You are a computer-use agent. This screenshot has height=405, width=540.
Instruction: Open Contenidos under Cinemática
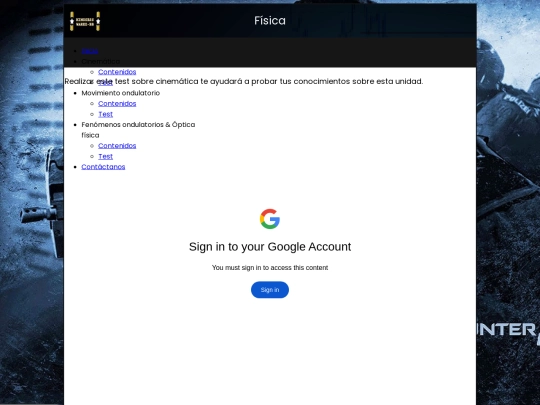[x=117, y=72]
